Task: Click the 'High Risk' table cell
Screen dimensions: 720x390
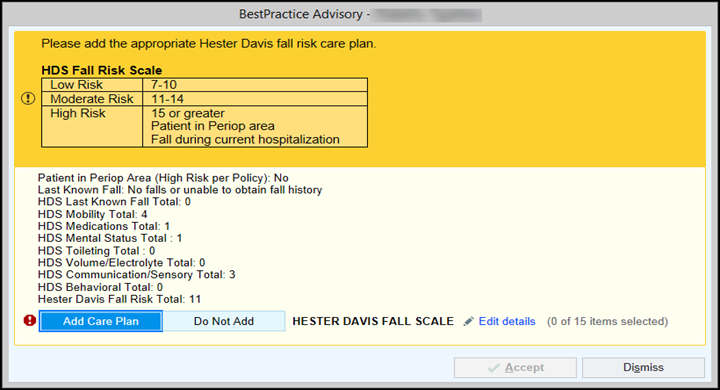Action: coord(92,126)
